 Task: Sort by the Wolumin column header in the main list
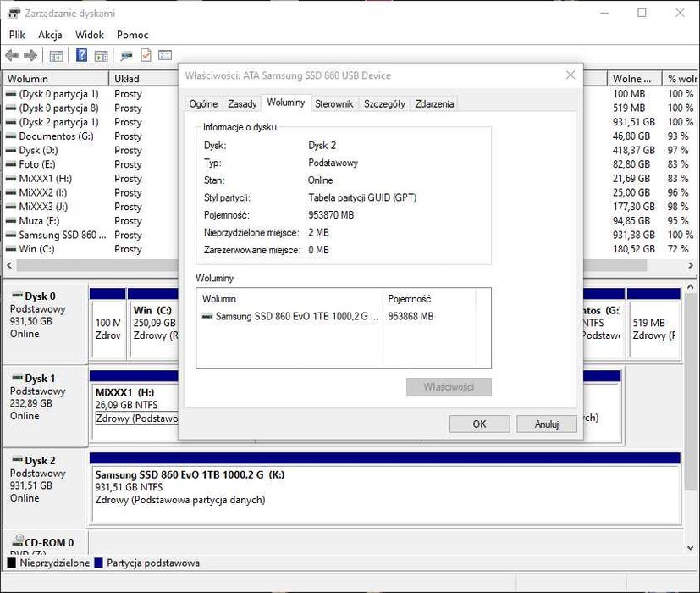[55, 79]
